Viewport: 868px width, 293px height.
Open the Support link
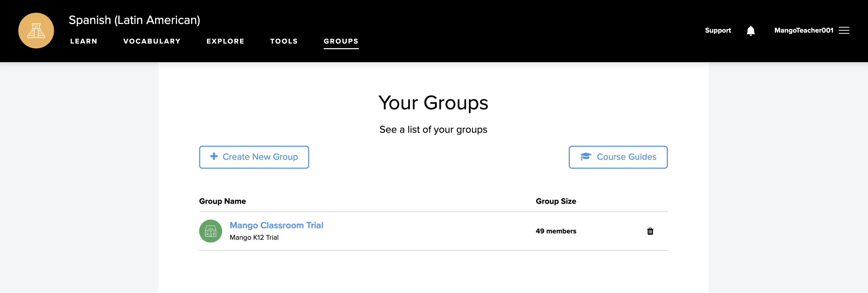click(718, 30)
